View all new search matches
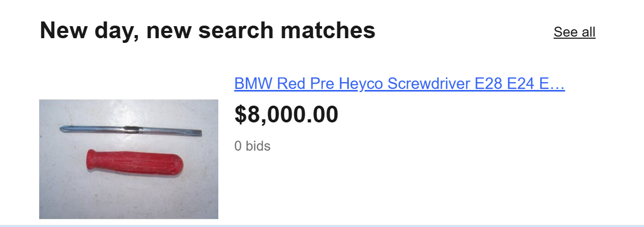The width and height of the screenshot is (644, 227). click(x=574, y=32)
